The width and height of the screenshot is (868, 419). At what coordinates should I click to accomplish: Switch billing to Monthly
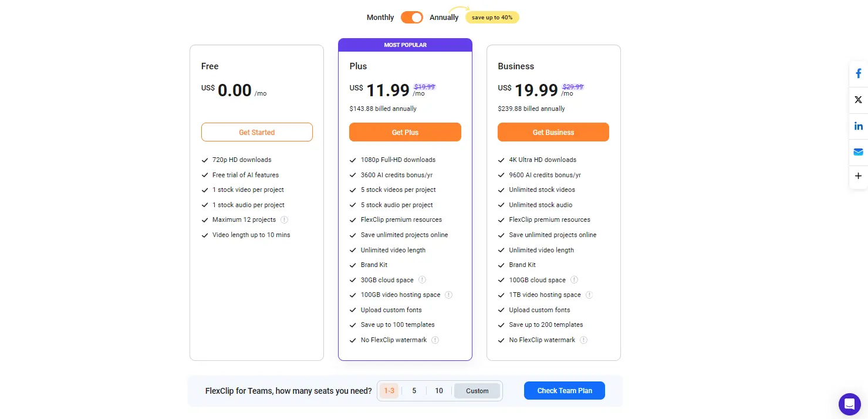pyautogui.click(x=380, y=17)
